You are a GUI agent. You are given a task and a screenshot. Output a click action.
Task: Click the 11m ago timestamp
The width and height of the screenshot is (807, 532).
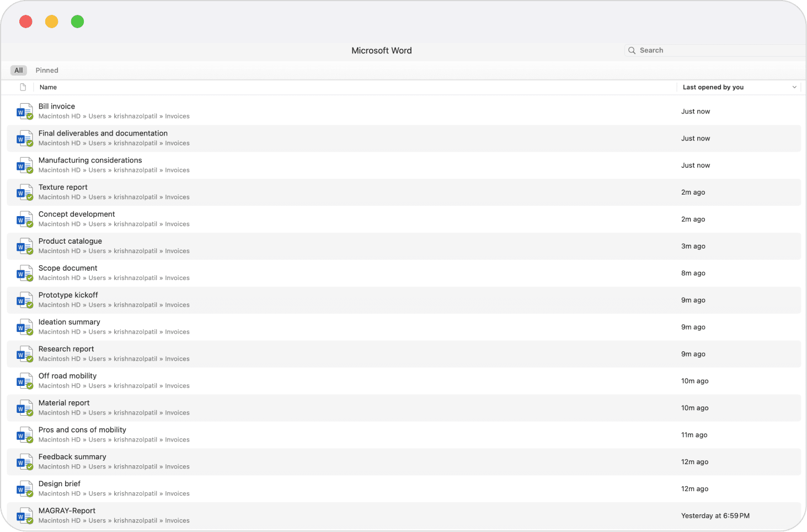(694, 435)
